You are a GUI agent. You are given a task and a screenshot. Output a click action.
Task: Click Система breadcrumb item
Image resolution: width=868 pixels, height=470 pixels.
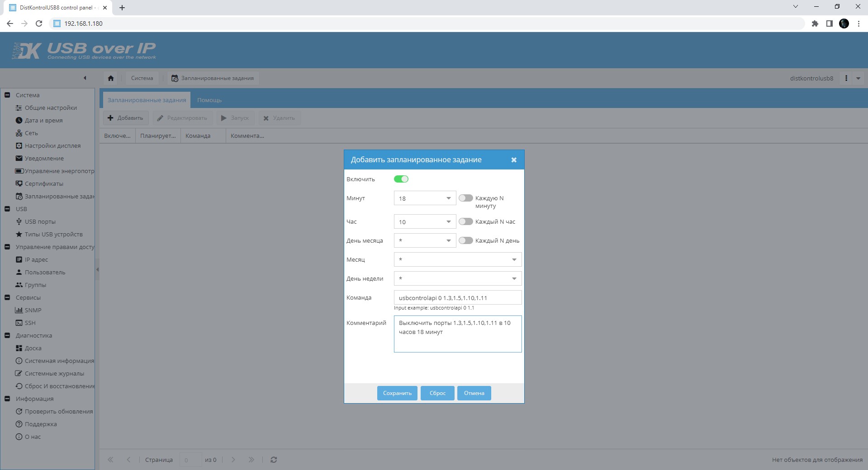142,78
